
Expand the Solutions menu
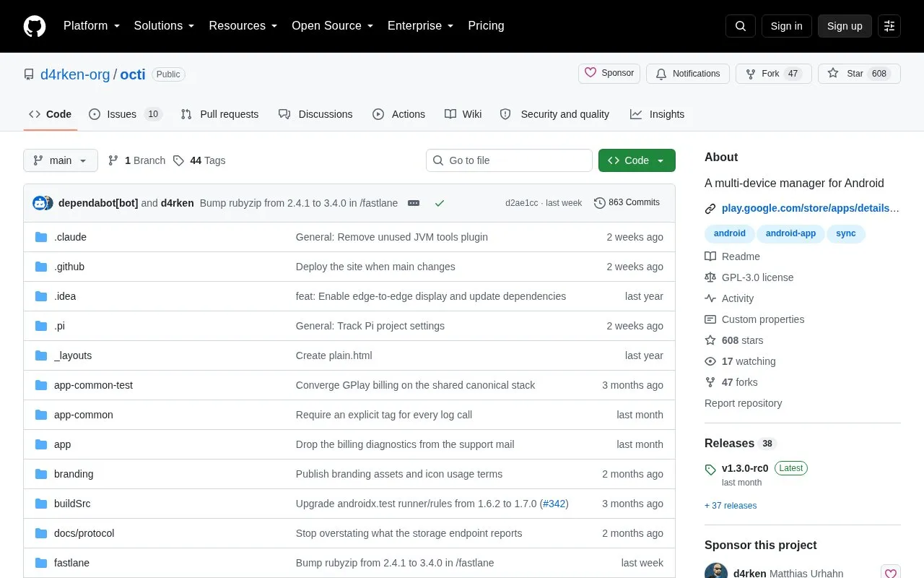coord(165,26)
